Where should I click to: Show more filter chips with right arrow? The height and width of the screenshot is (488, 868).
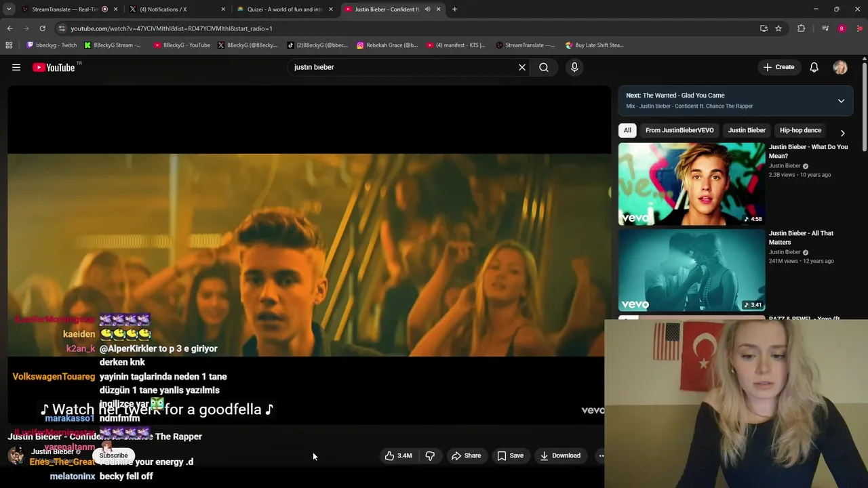(x=843, y=133)
